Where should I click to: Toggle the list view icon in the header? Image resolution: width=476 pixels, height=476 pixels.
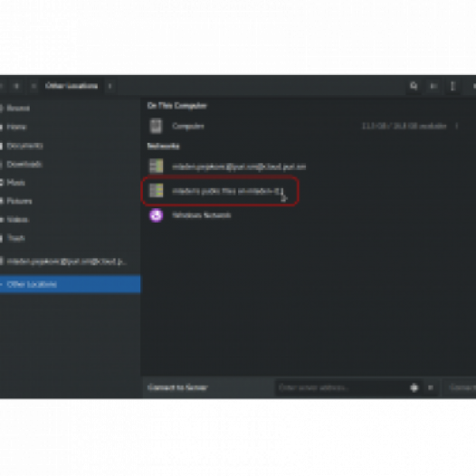tap(433, 86)
